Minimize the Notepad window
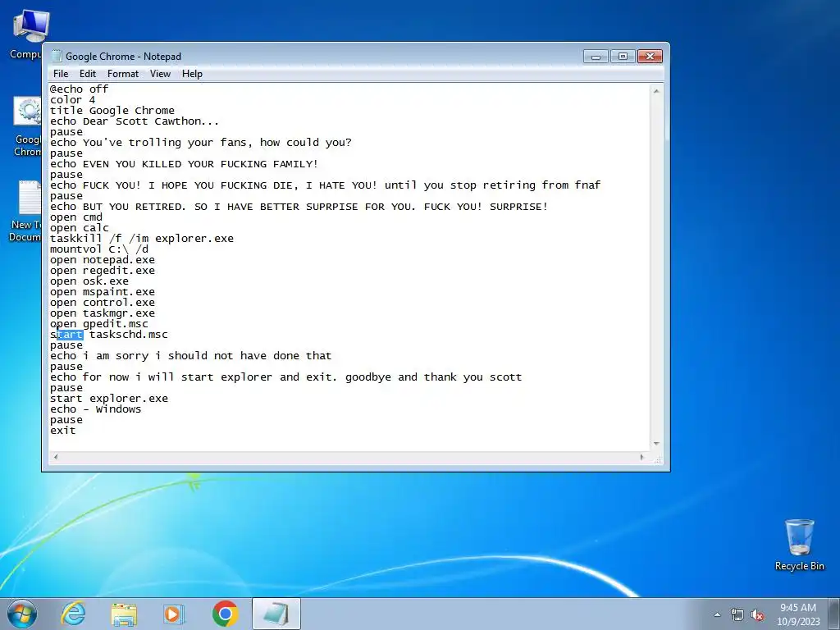The width and height of the screenshot is (840, 630). pyautogui.click(x=596, y=57)
